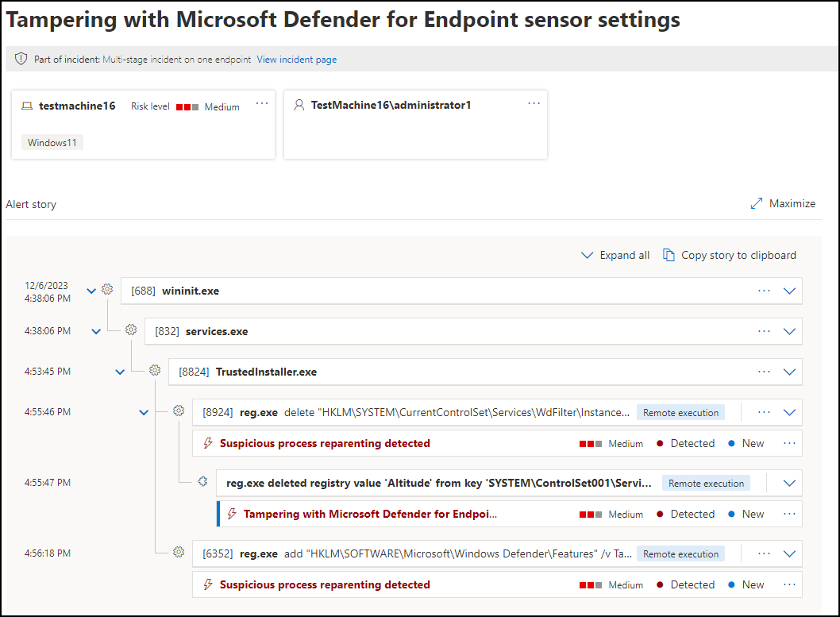
Task: Click the Remote execution badge on the reg.exe delete row
Action: (x=680, y=412)
